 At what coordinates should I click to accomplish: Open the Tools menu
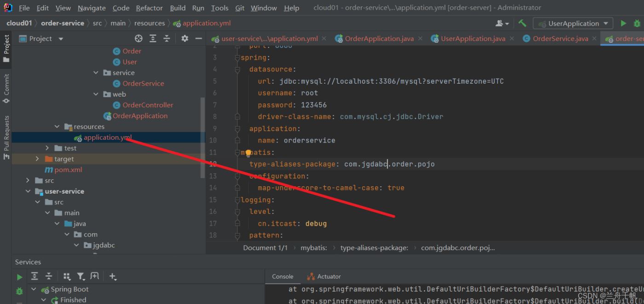220,8
